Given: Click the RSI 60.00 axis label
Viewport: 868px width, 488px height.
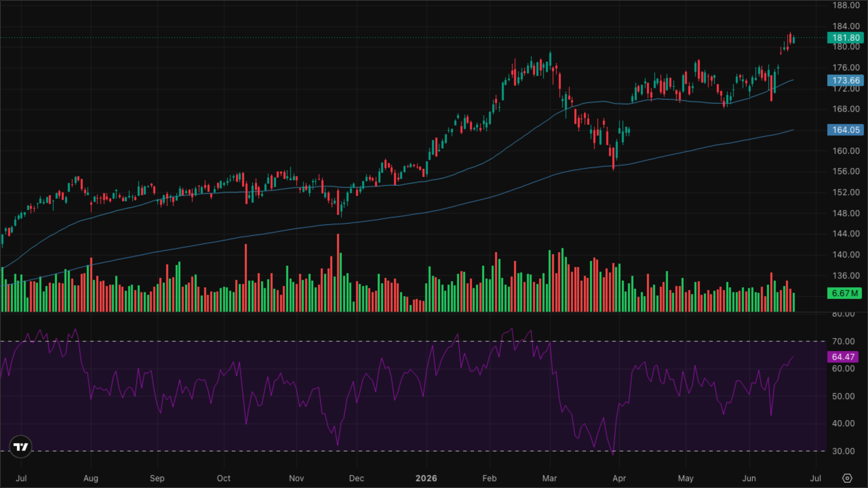Looking at the screenshot, I should point(843,368).
